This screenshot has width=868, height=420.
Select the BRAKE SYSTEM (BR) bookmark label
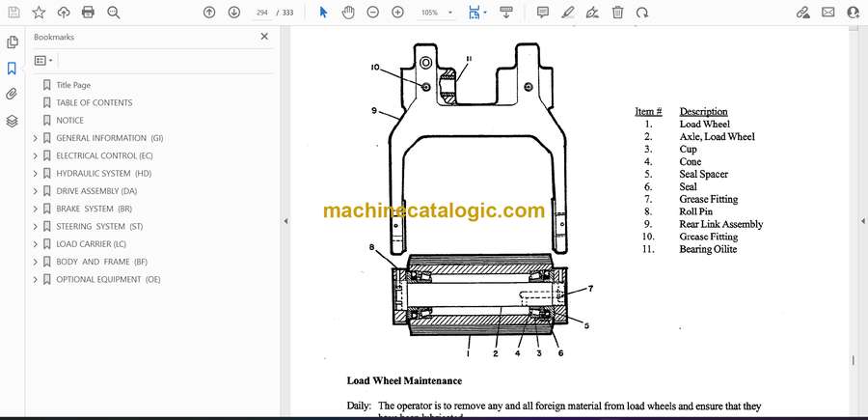[x=94, y=209]
